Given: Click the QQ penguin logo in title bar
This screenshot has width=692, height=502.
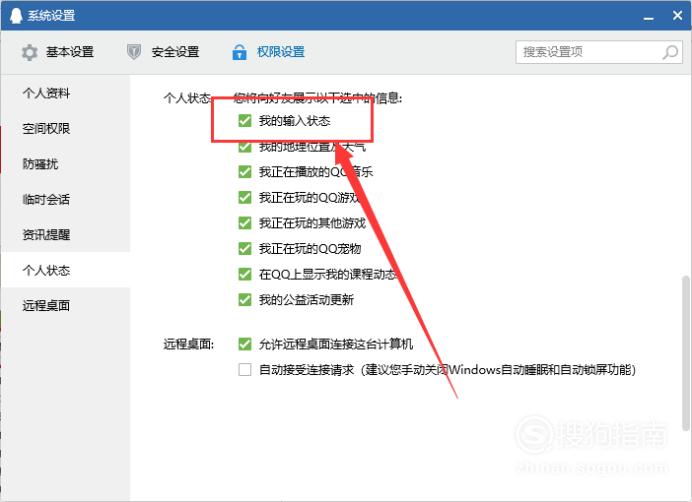Looking at the screenshot, I should (x=16, y=15).
